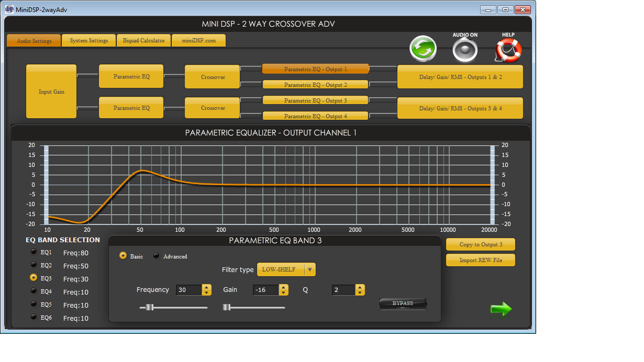Select the EQ6 band radio button
644x362 pixels.
pyautogui.click(x=34, y=317)
